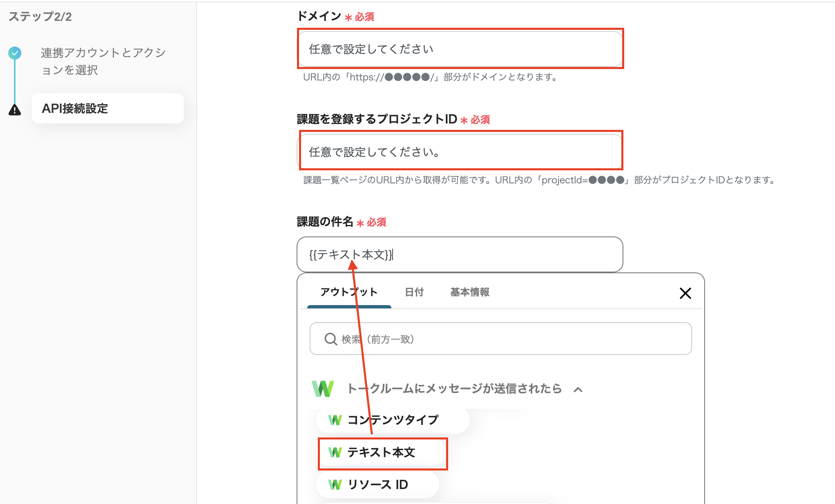Screen dimensions: 835x504
Task: Focus the ドメイン input field
Action: [x=460, y=49]
